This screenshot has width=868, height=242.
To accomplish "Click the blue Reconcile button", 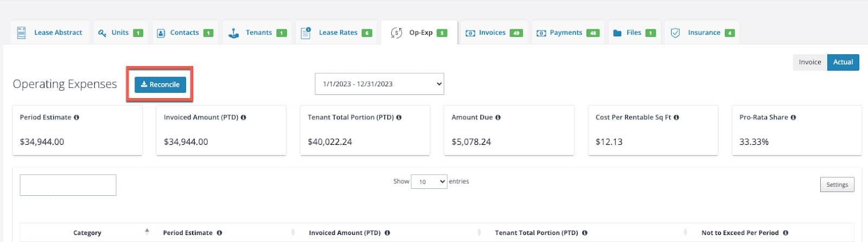I will (x=161, y=85).
